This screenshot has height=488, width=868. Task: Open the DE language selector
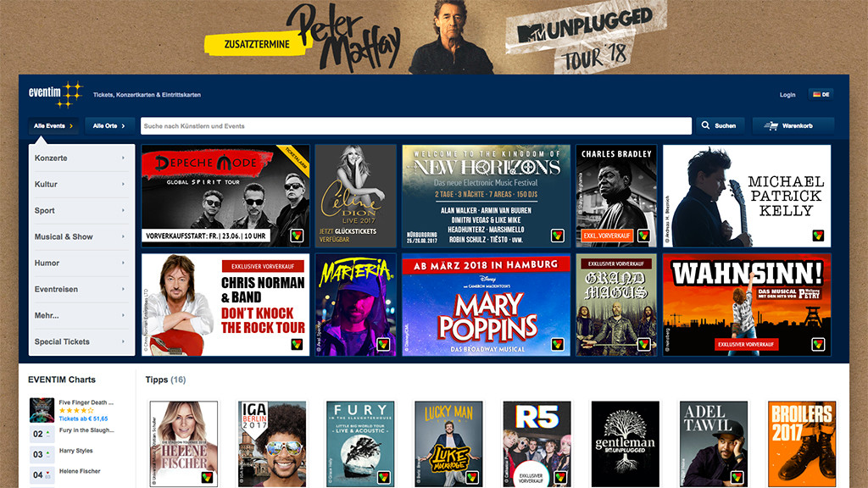tap(821, 95)
